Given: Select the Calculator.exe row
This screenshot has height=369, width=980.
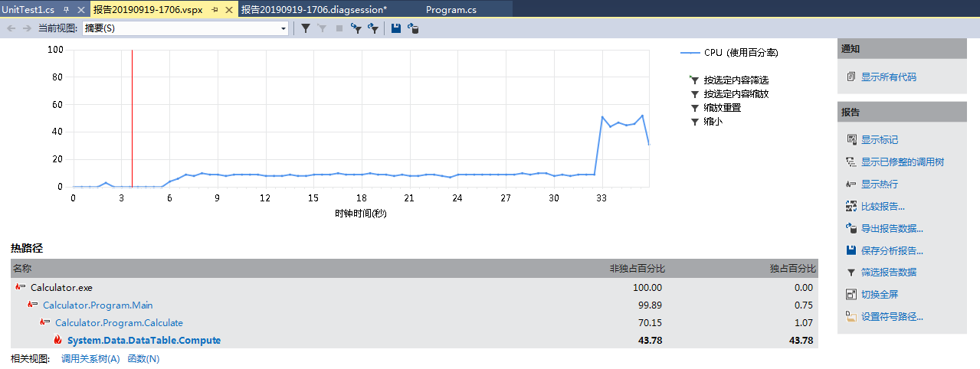Looking at the screenshot, I should pyautogui.click(x=415, y=288).
